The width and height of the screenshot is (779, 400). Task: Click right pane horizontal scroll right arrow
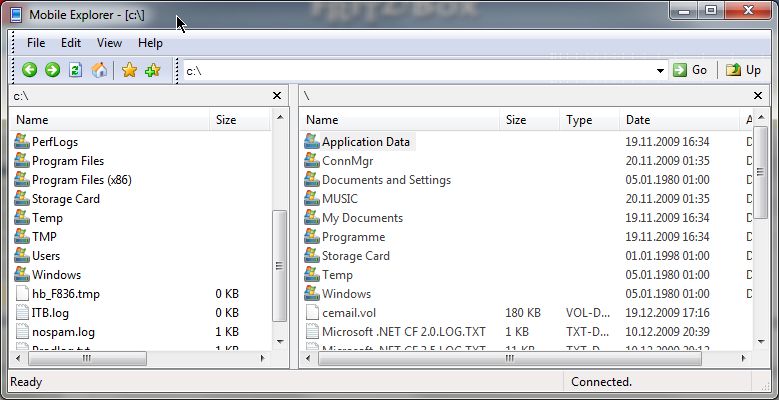744,358
